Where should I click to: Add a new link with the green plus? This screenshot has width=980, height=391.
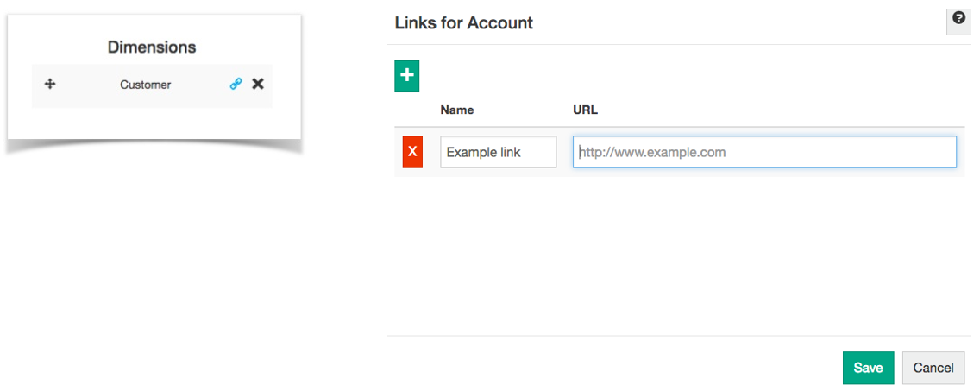(x=407, y=76)
